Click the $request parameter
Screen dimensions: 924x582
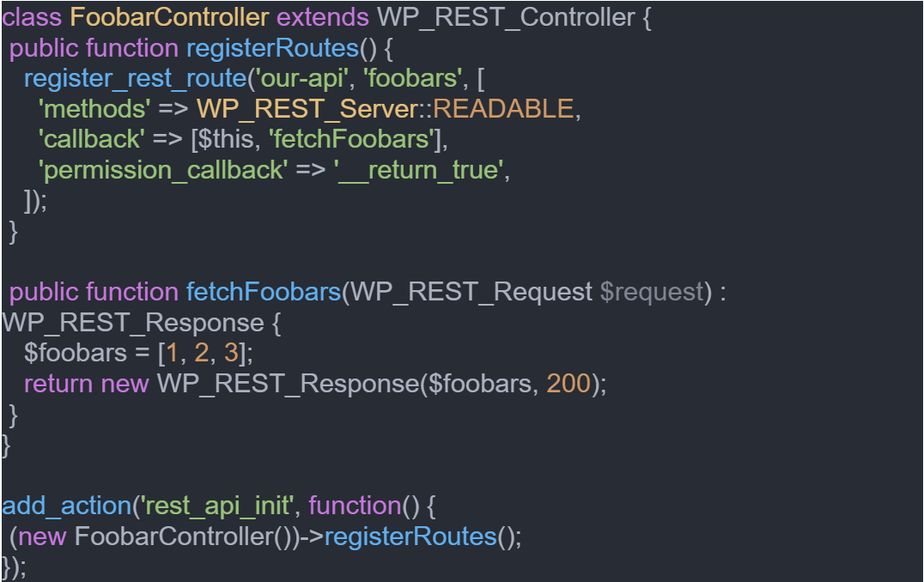point(652,292)
